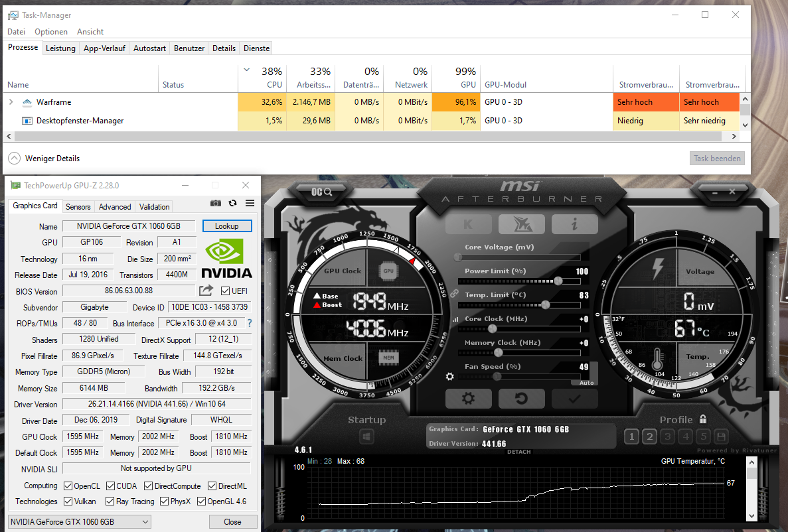Click the Warframe process icon

pos(27,102)
